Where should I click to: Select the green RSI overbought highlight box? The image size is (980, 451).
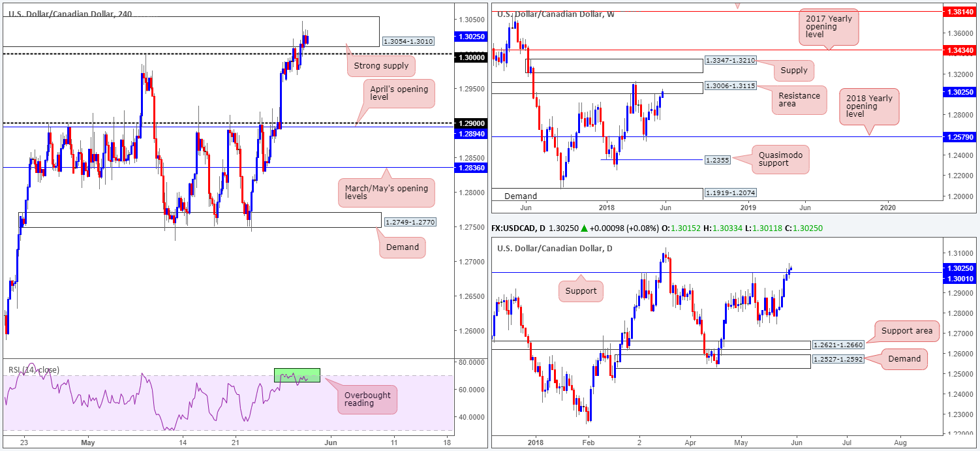click(x=297, y=375)
